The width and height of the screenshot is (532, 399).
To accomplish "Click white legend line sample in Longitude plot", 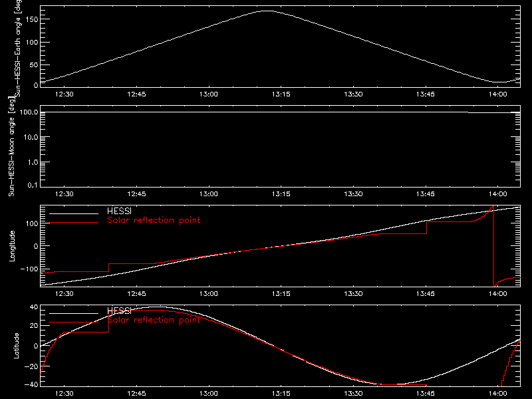I will coord(74,213).
